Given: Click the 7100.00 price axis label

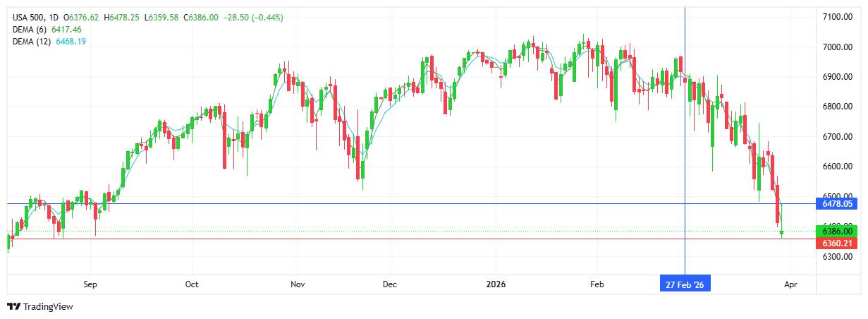Looking at the screenshot, I should [838, 17].
